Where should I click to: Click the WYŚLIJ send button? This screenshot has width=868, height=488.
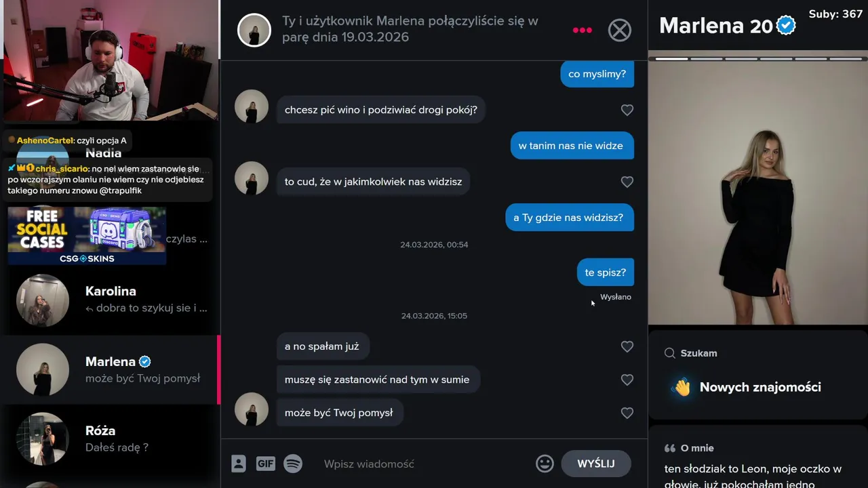click(x=596, y=464)
